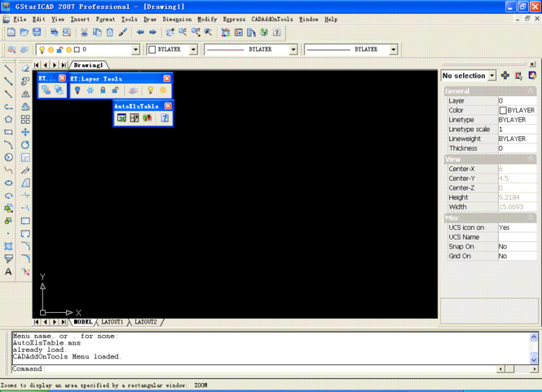Collapse the View properties section
Screen dimensions: 542x392
(x=531, y=159)
